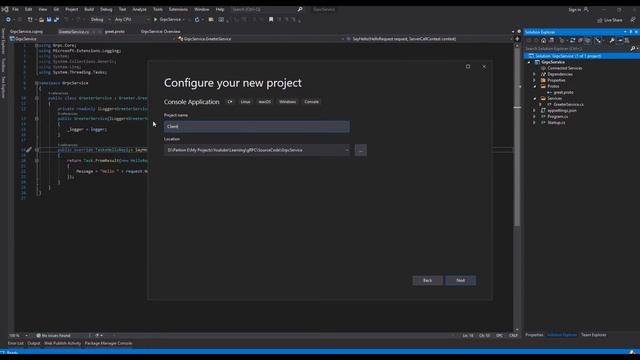Start debugging with the GrpcService run button
The image size is (640, 360).
[168, 20]
